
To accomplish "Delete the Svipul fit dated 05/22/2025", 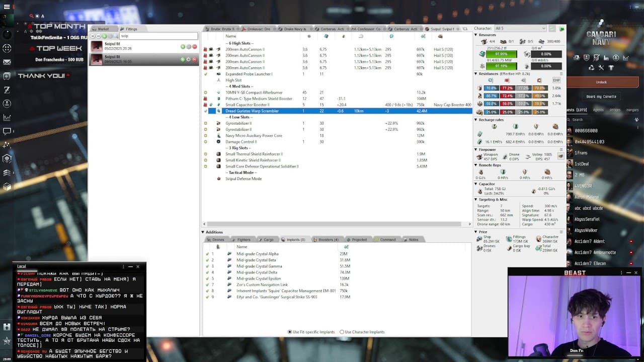I will tap(195, 47).
